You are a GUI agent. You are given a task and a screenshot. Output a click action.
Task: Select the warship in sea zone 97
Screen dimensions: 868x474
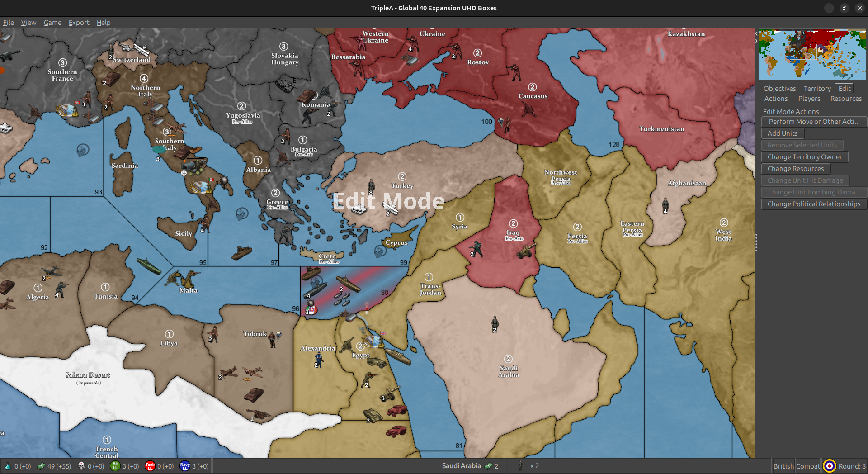point(242,253)
